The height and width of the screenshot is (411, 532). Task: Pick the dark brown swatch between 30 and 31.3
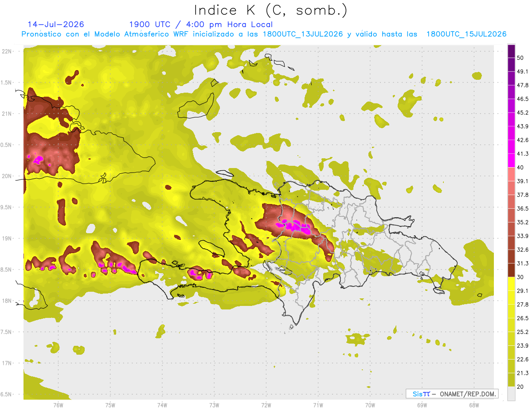tap(512, 270)
